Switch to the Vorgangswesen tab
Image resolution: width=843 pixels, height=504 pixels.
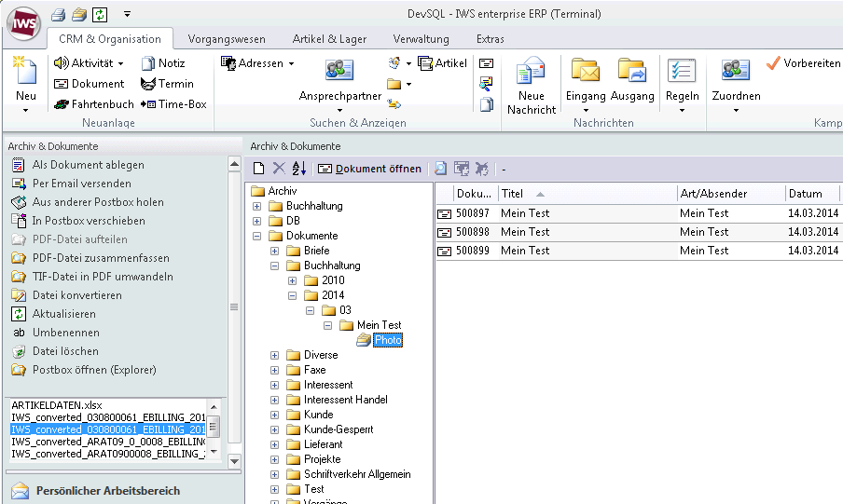point(227,39)
